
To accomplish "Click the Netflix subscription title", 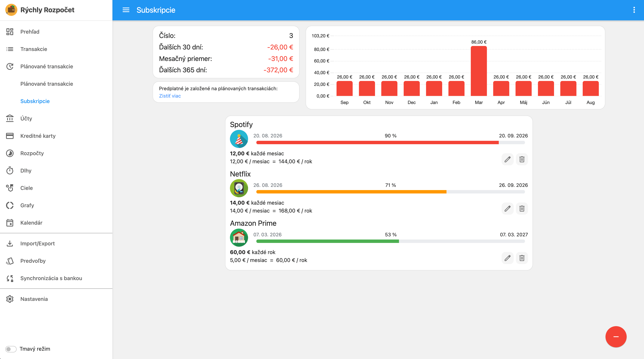I will (240, 174).
